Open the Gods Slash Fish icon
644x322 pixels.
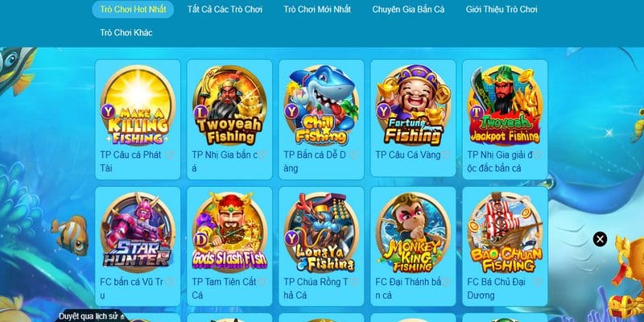[229, 233]
